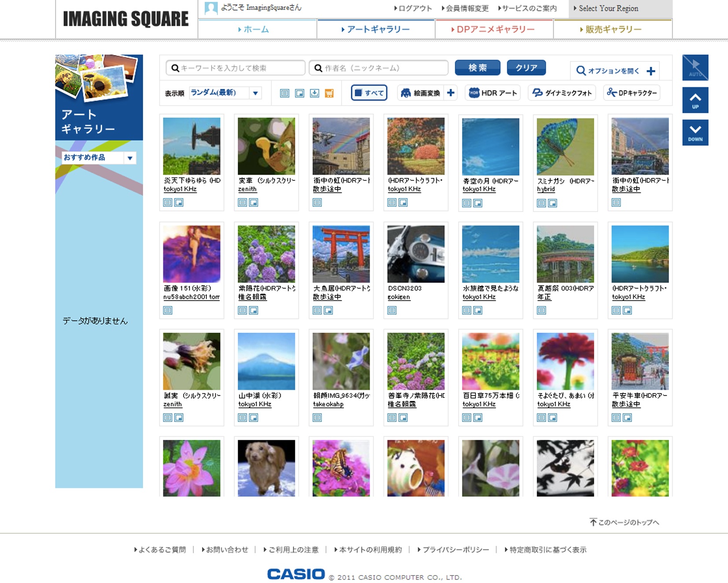Click the text-lines icon under 炎天下ゆらゆら
Image resolution: width=728 pixels, height=583 pixels.
pyautogui.click(x=168, y=202)
